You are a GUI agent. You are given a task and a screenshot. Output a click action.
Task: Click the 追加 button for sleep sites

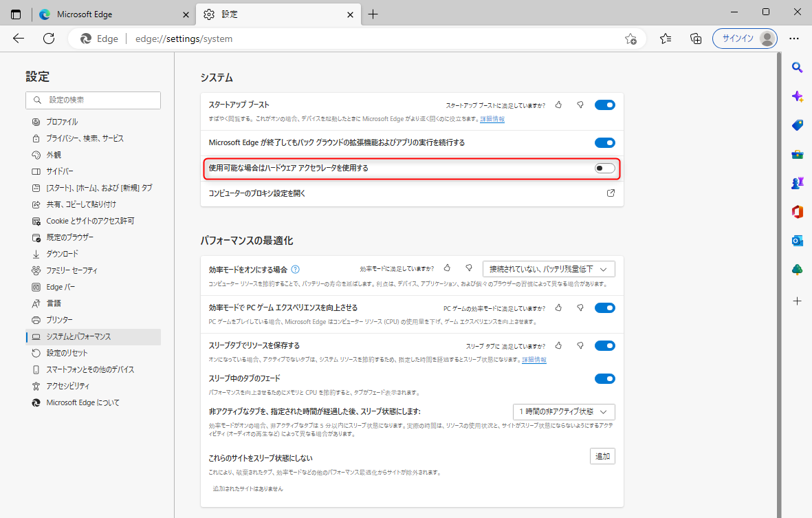coord(602,456)
